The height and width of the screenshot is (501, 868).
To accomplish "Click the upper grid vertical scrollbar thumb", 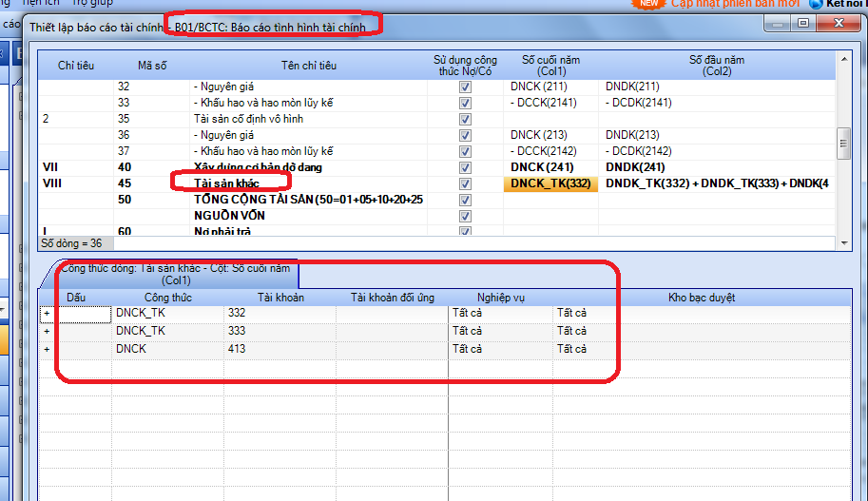I will coord(844,144).
